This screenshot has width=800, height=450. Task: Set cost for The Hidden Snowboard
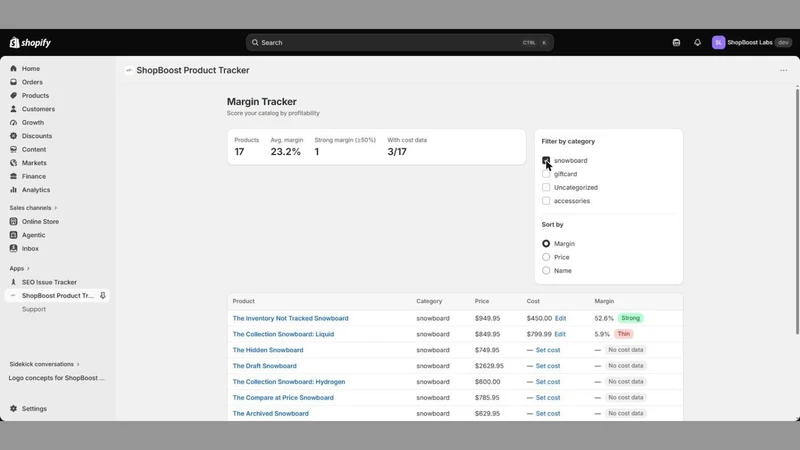(547, 350)
